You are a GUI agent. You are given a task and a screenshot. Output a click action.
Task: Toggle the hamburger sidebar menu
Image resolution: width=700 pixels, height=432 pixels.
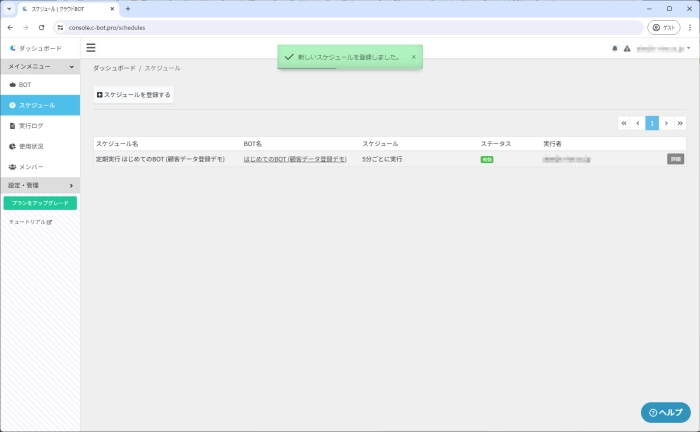[91, 47]
